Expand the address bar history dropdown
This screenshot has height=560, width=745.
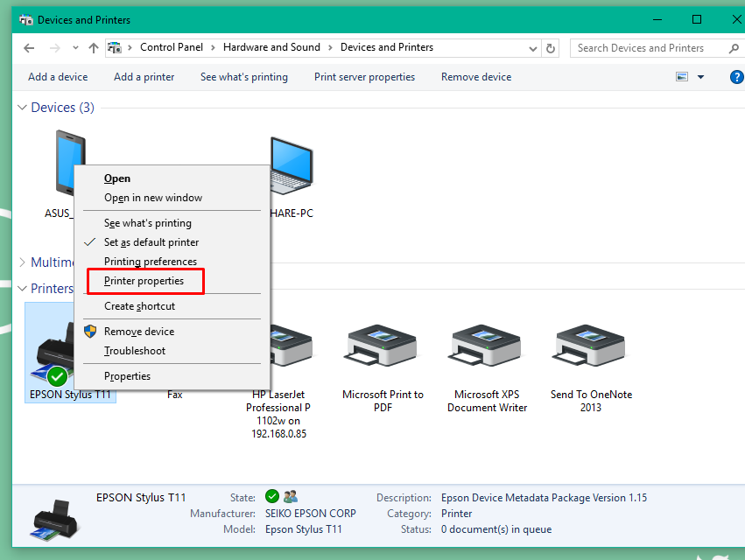pyautogui.click(x=533, y=48)
